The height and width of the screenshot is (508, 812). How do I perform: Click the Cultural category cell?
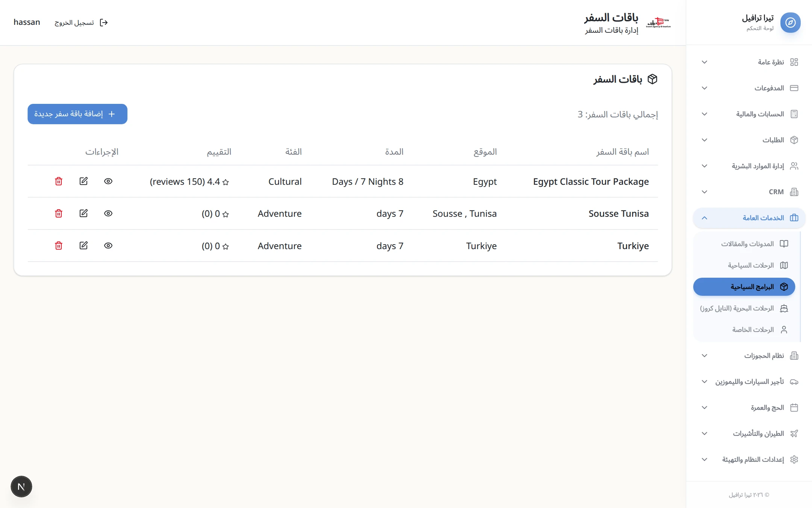click(285, 181)
